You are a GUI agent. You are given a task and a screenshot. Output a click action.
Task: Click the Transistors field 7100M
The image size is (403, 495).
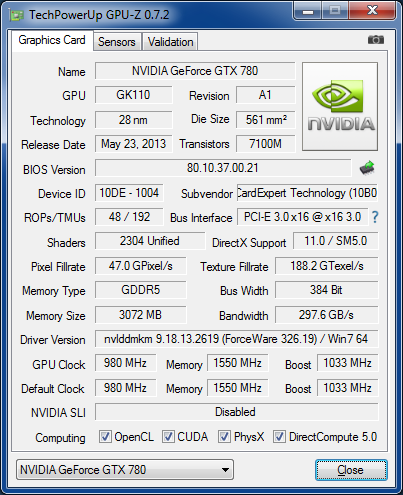(x=266, y=144)
